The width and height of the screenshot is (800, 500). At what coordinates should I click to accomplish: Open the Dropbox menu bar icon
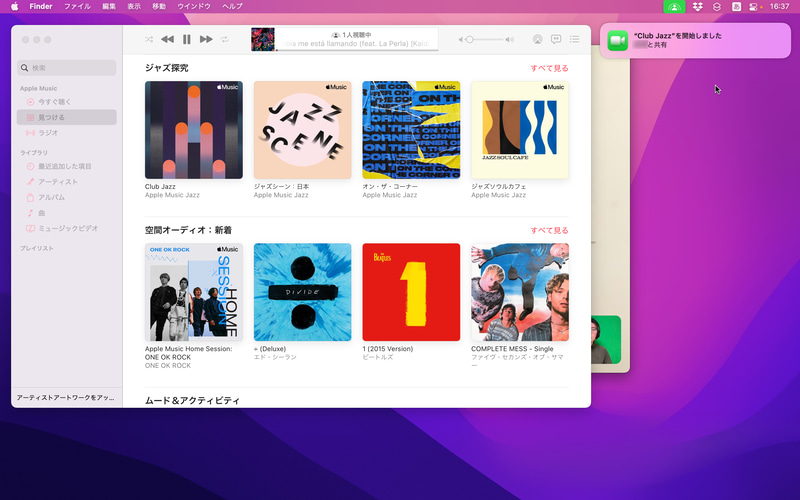(697, 7)
